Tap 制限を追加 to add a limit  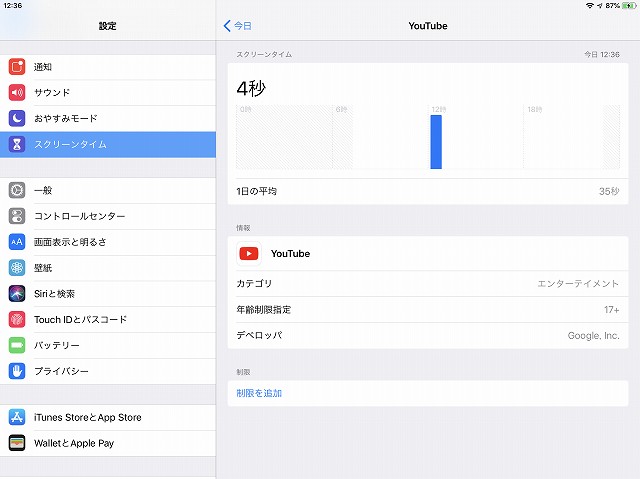pyautogui.click(x=259, y=393)
